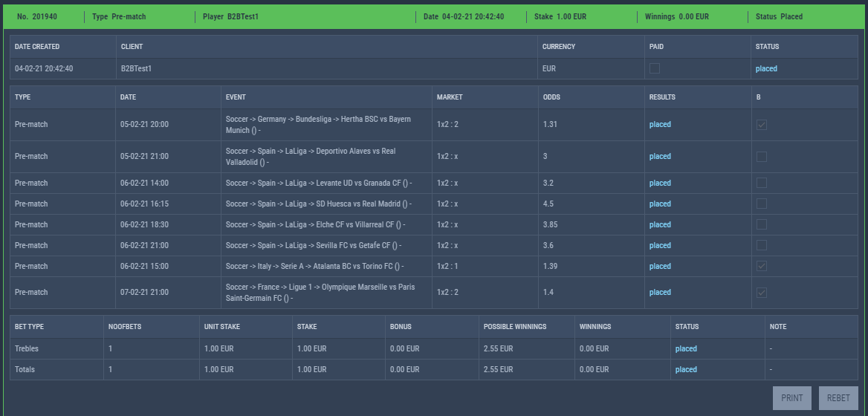
Task: Toggle B checkbox for Deportivo Alaves vs Real Valladolid
Action: [x=762, y=157]
